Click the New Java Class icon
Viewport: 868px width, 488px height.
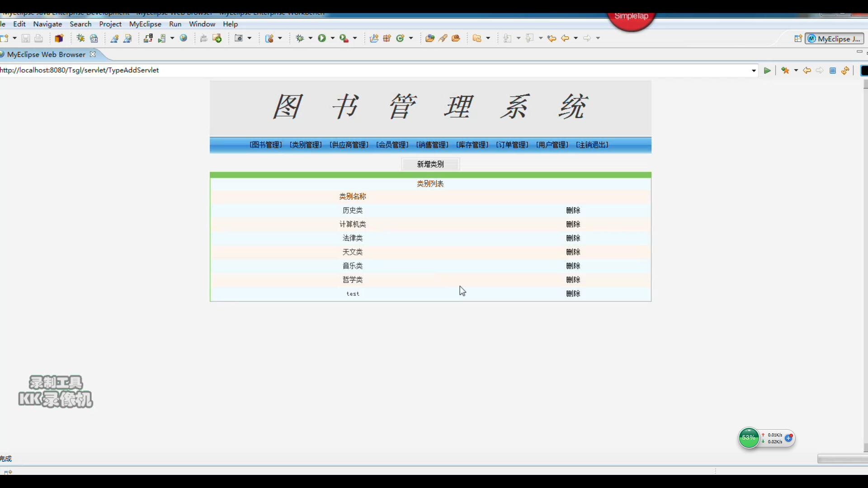click(x=400, y=38)
